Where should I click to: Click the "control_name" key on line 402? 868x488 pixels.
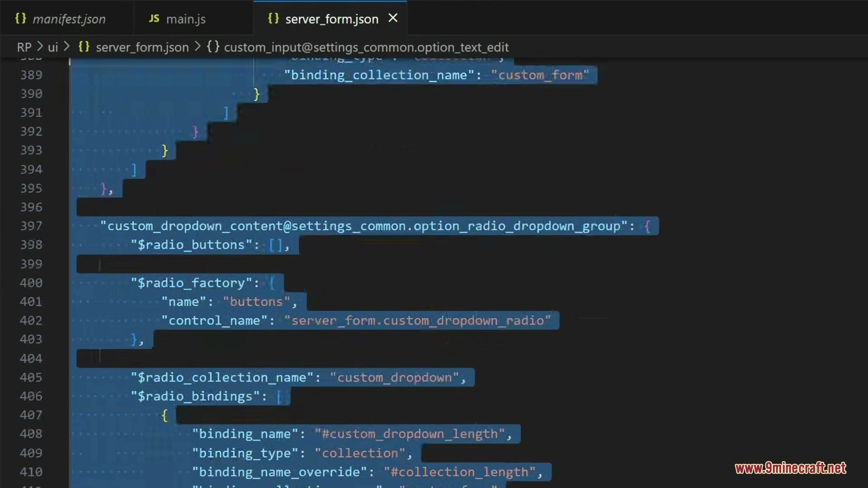tap(214, 321)
